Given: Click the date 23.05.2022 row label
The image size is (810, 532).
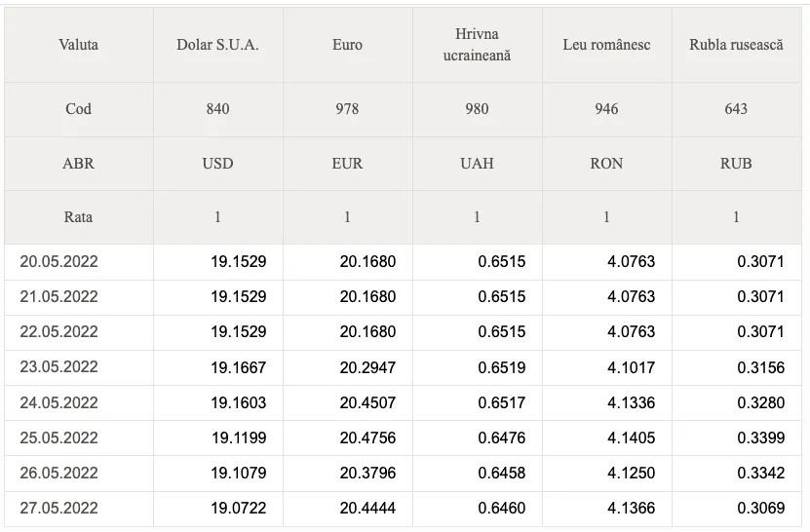Looking at the screenshot, I should 58,367.
